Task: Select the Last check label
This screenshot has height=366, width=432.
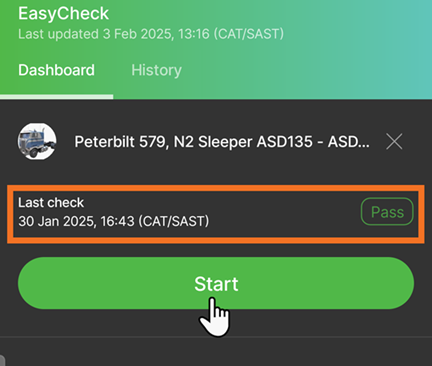Action: 51,203
